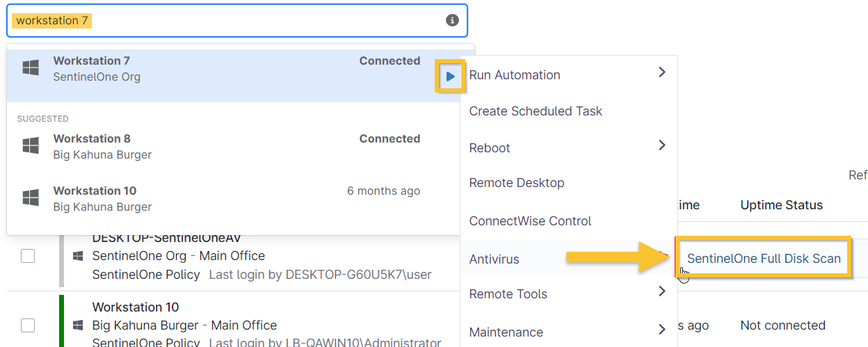Click Windows logo icon for Workstation 7 result

[x=31, y=68]
